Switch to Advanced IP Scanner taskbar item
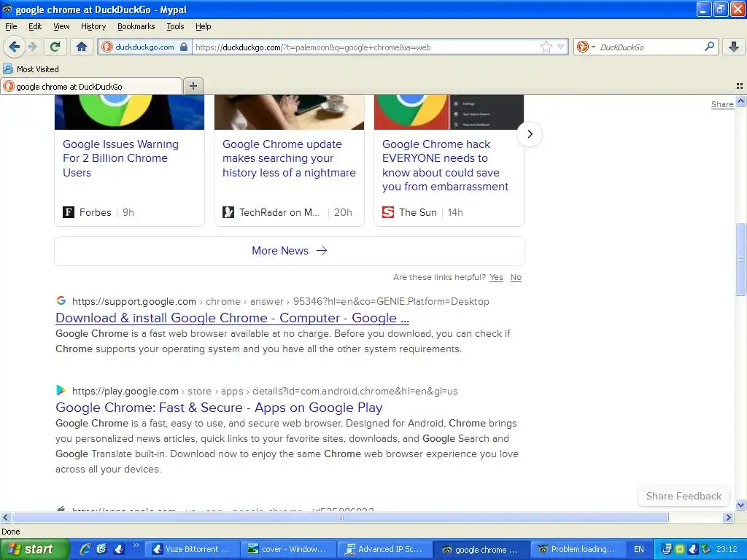Screen dimensions: 747x560 (x=385, y=549)
